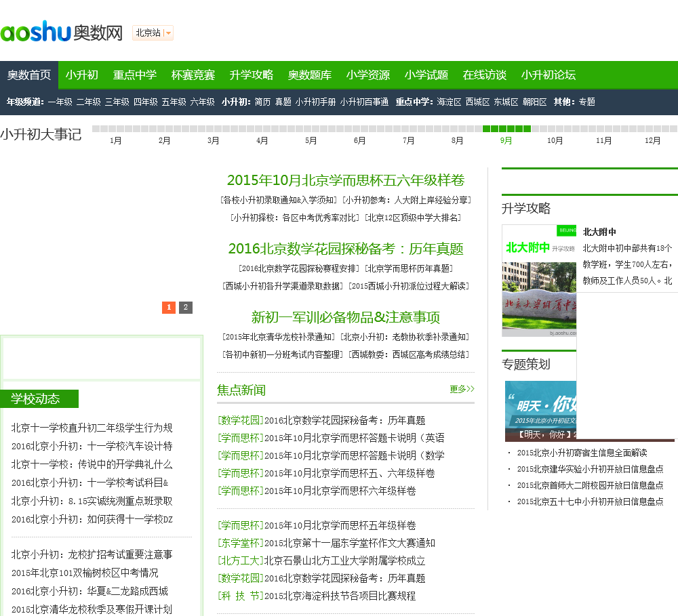Select carousel page indicator 1
The width and height of the screenshot is (678, 616).
coord(169,308)
